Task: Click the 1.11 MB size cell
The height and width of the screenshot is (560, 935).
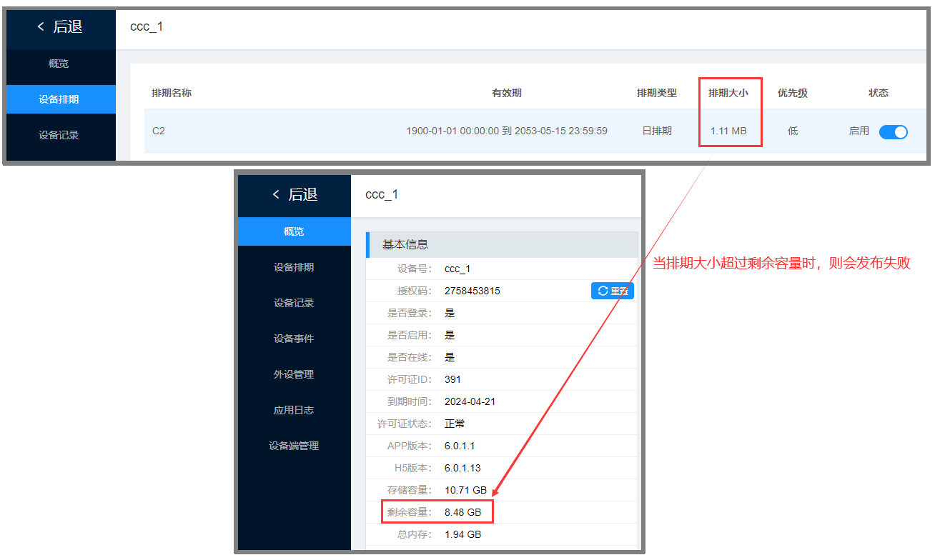Action: click(728, 131)
